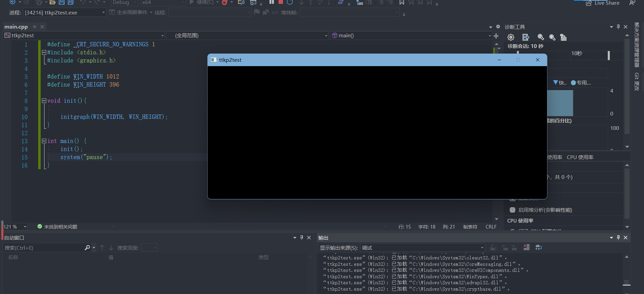Click the diagnostic timeline at the 10秒 marker
Viewport: 644px width, 294px height.
click(x=577, y=53)
